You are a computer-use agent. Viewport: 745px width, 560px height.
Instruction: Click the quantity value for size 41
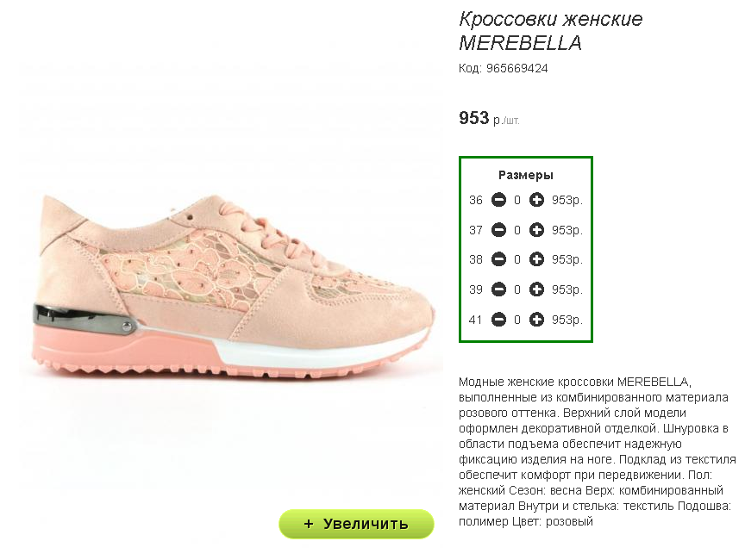click(517, 320)
